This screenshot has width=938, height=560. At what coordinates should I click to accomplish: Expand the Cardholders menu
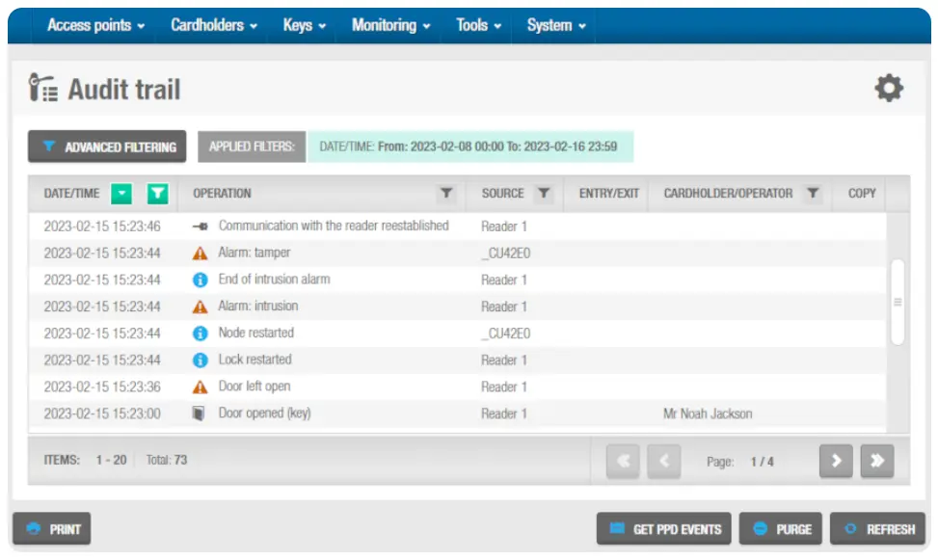tap(214, 26)
